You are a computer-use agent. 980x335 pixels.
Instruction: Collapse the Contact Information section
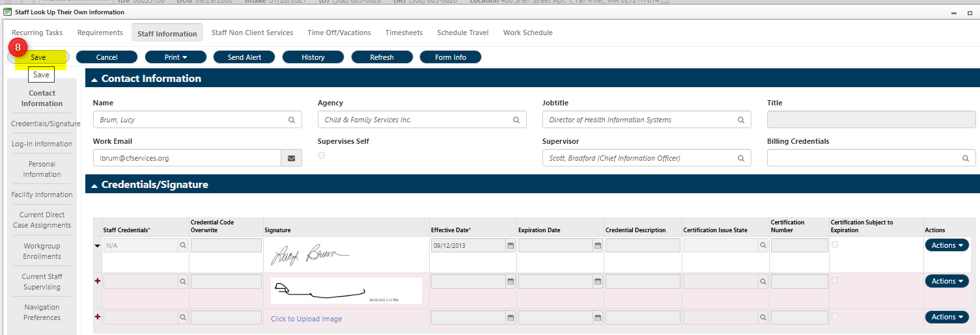94,79
